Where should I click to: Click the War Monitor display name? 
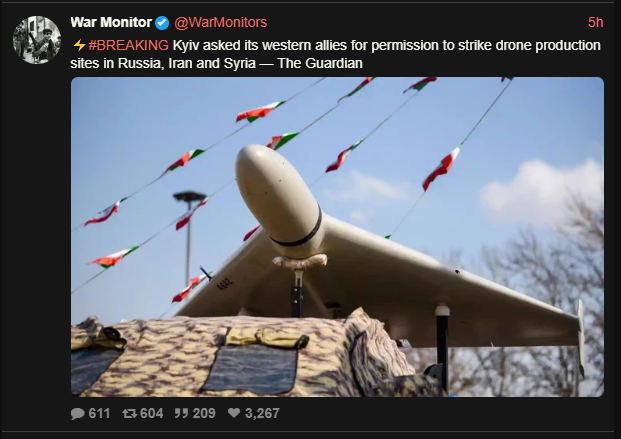pos(111,22)
